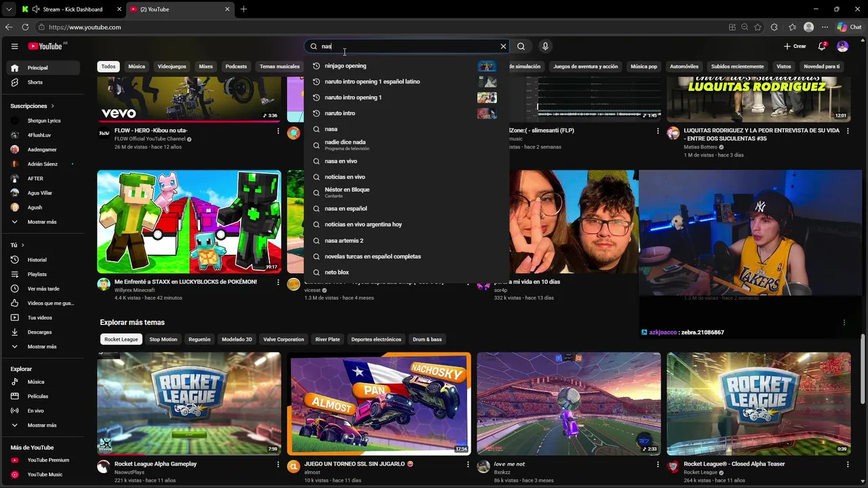
Task: Bookmark this page with the star icon
Action: click(757, 27)
